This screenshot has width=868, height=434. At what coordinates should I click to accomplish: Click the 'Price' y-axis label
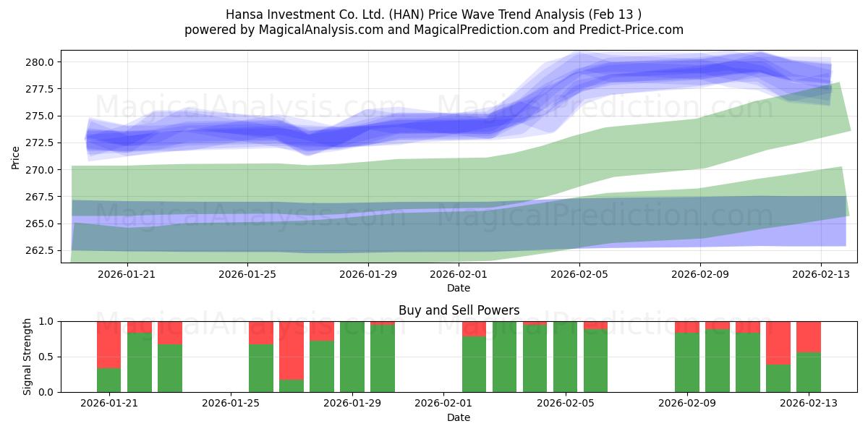click(15, 156)
